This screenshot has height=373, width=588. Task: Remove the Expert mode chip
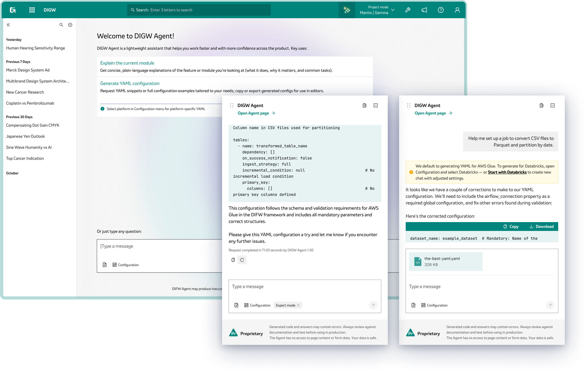[298, 305]
